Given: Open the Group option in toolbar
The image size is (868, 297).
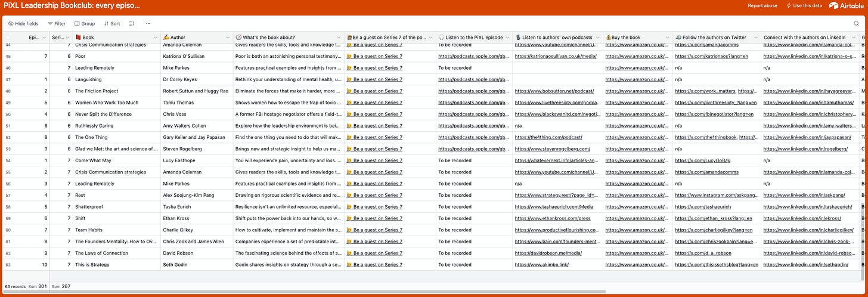Looking at the screenshot, I should 85,23.
